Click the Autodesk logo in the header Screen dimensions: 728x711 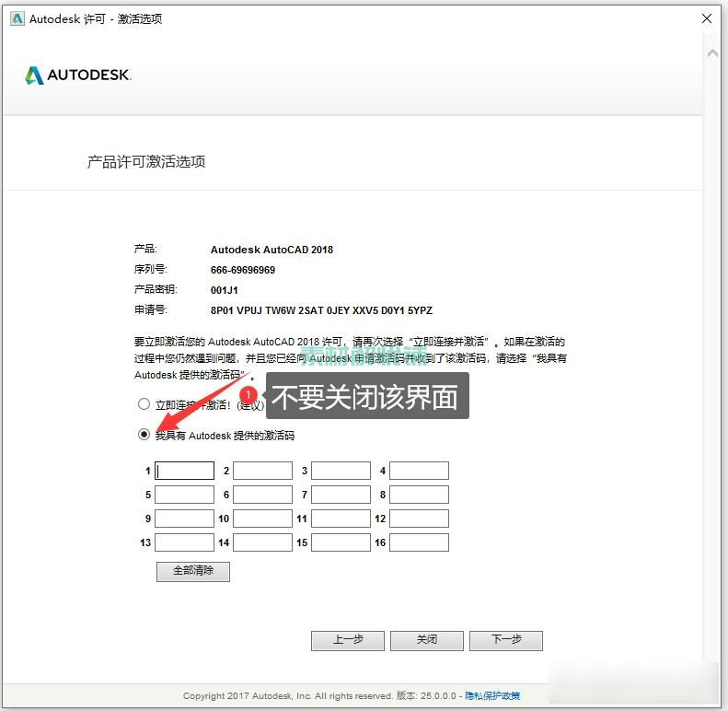click(x=78, y=75)
